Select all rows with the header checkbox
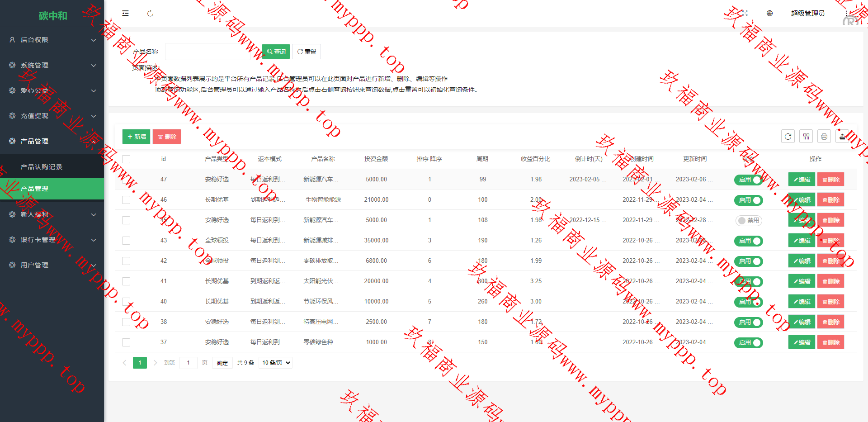868x422 pixels. (126, 159)
